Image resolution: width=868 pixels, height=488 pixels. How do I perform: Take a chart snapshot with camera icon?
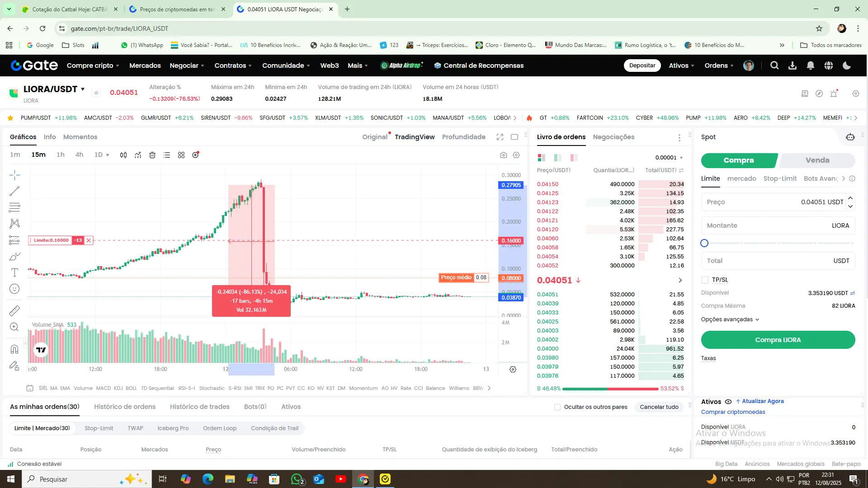coord(504,155)
